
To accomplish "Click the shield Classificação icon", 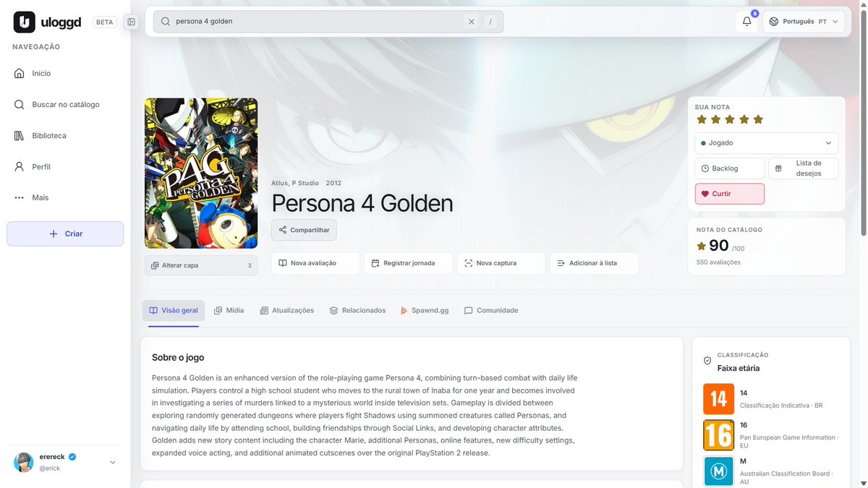I will tap(707, 361).
